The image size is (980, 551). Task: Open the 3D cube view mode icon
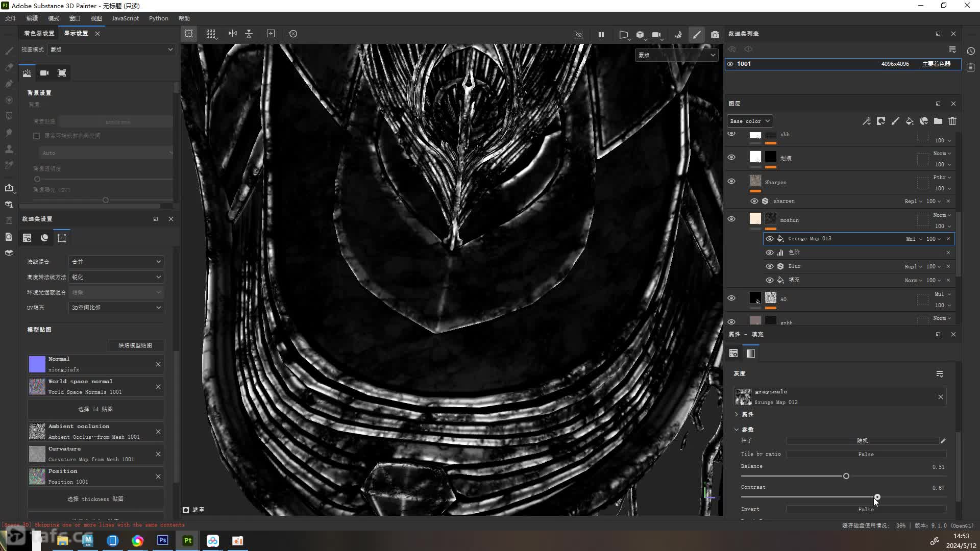pyautogui.click(x=640, y=35)
